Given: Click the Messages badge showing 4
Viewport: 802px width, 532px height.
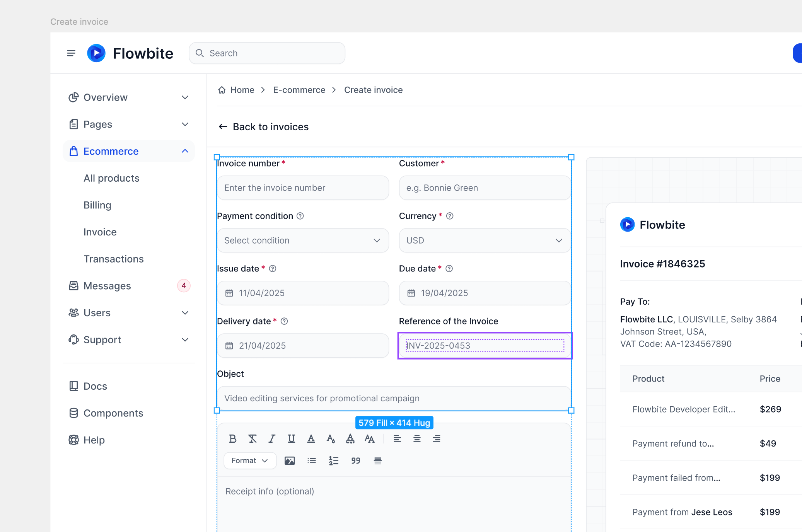Looking at the screenshot, I should tap(184, 286).
